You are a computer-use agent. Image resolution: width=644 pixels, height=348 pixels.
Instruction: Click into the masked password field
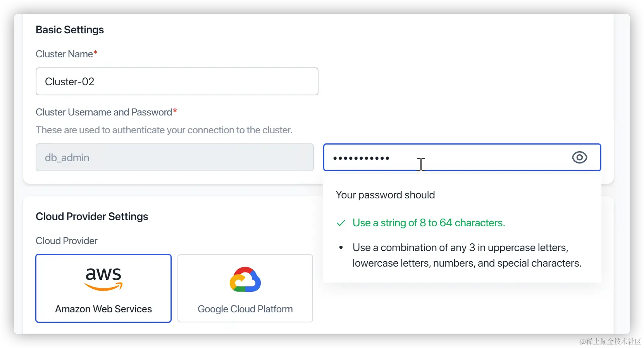point(446,157)
